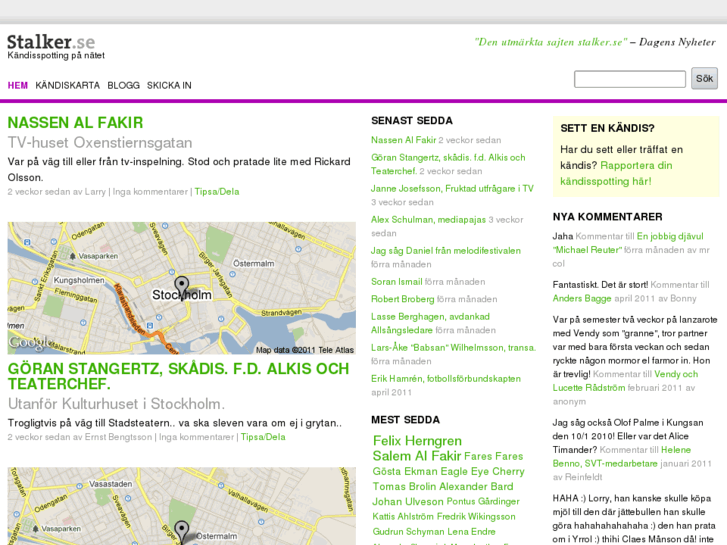
Task: Open the Soran Ismail link
Action: 396,282
